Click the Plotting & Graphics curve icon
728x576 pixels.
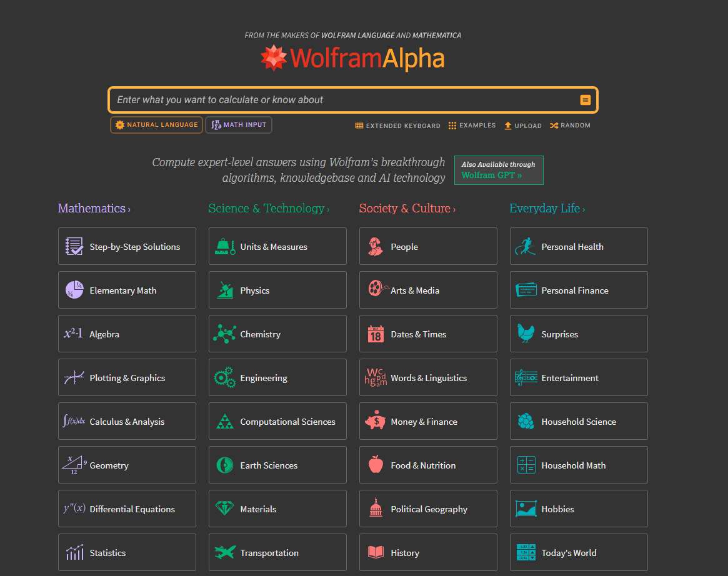click(74, 377)
